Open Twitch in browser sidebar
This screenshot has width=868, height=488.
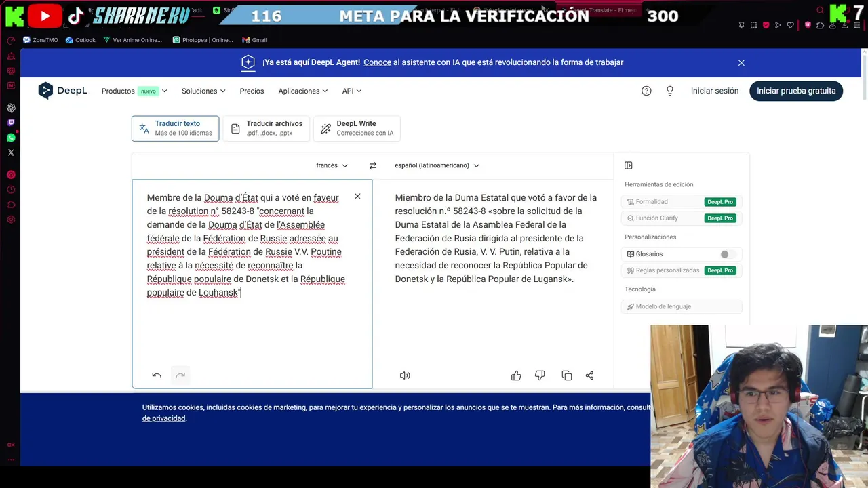point(11,123)
